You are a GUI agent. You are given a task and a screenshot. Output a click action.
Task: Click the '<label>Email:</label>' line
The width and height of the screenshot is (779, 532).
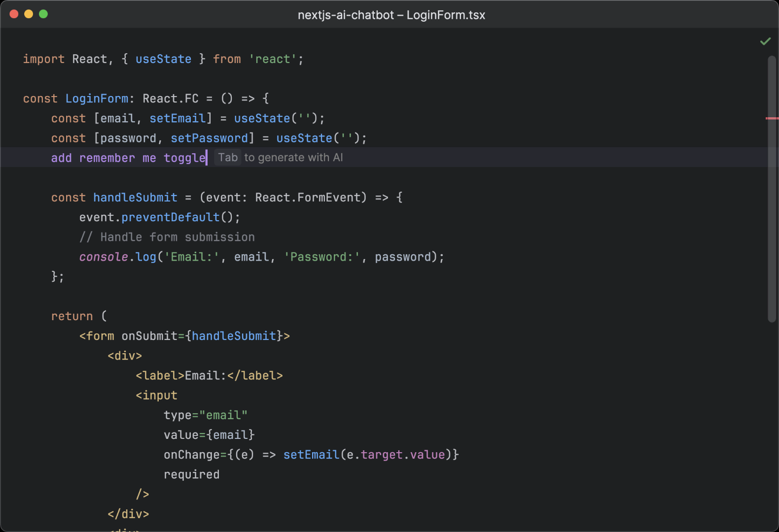[209, 376]
